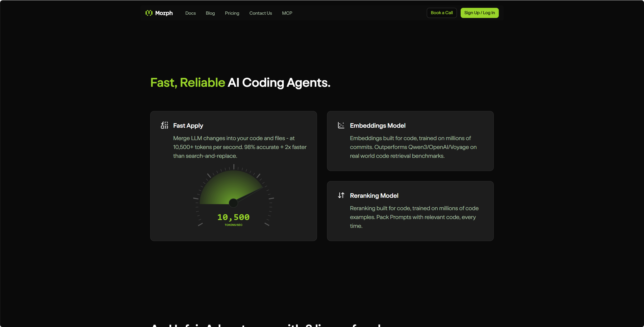Click the 'AI Coding Agents.' heading text
This screenshot has height=327, width=644.
click(279, 83)
